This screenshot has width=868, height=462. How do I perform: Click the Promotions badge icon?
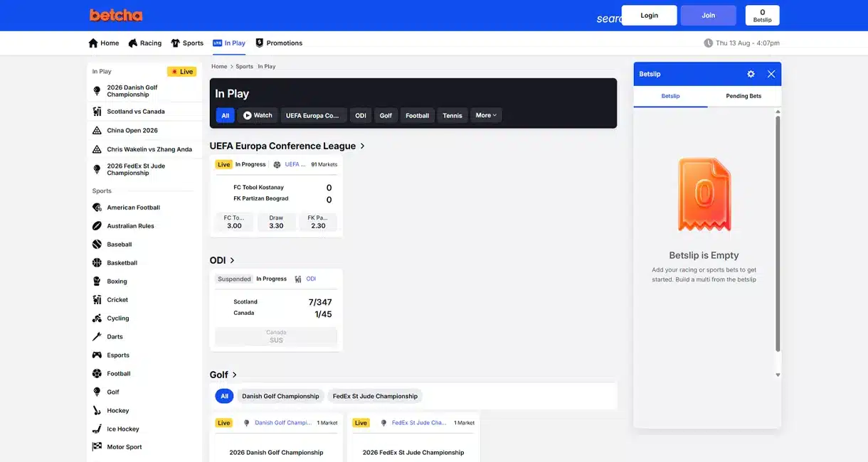click(x=259, y=43)
